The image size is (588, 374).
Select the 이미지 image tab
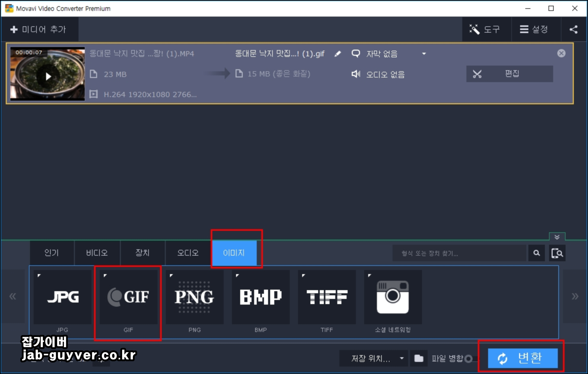[234, 253]
